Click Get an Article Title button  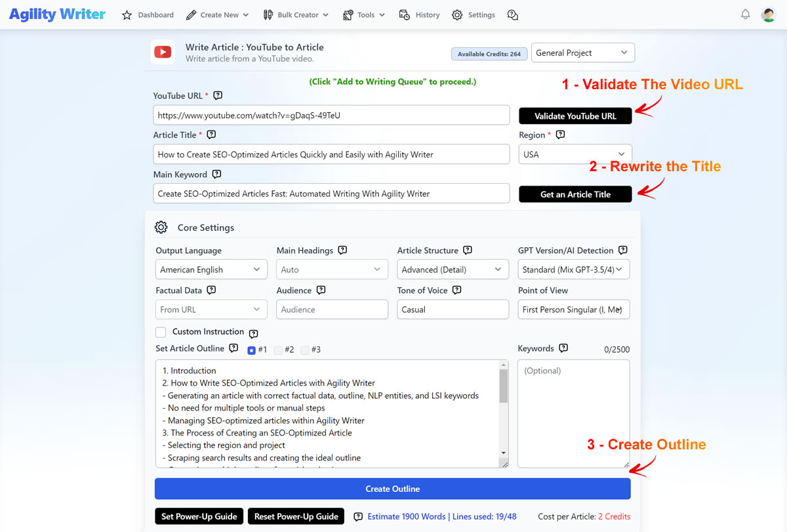(x=575, y=194)
